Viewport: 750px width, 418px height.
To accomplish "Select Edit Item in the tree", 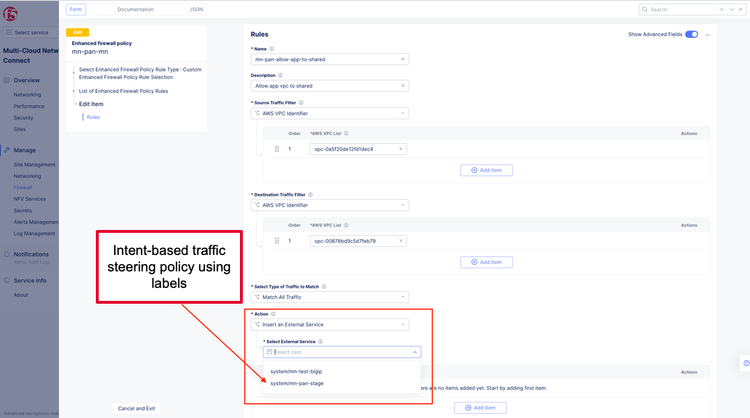I will 91,104.
